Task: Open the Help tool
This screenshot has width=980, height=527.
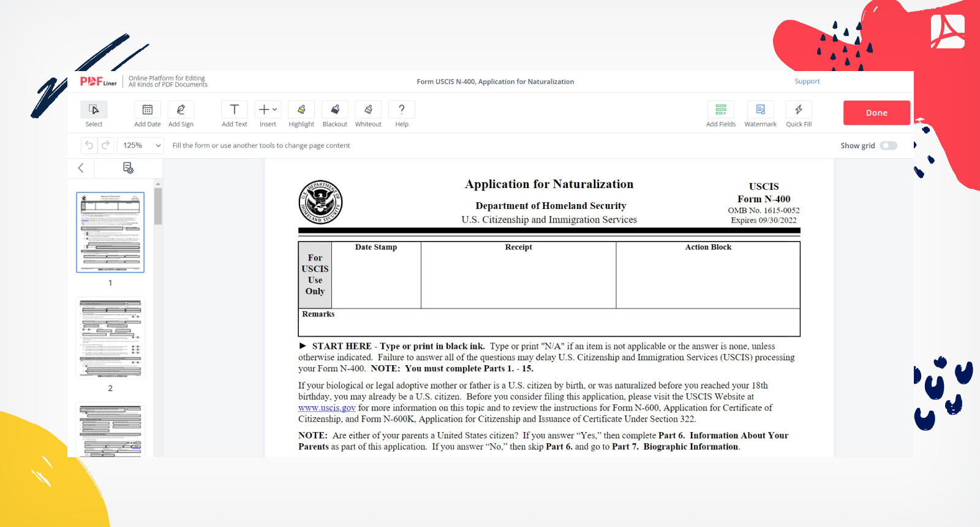Action: pyautogui.click(x=402, y=114)
